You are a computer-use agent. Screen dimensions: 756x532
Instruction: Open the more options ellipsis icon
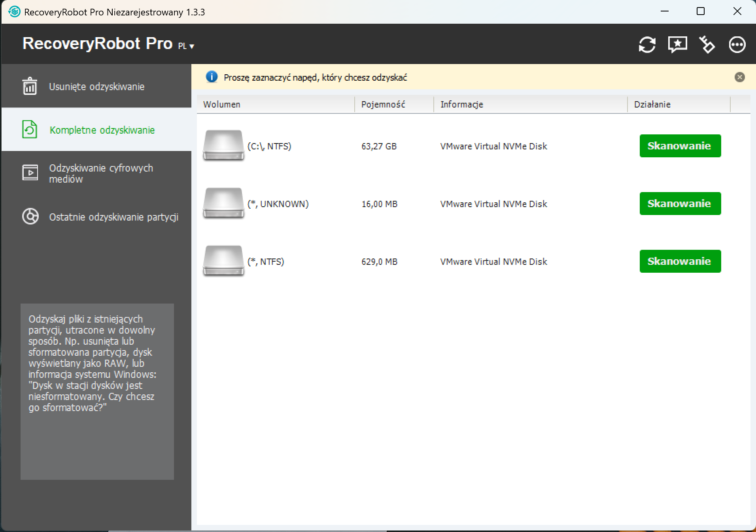(x=737, y=44)
